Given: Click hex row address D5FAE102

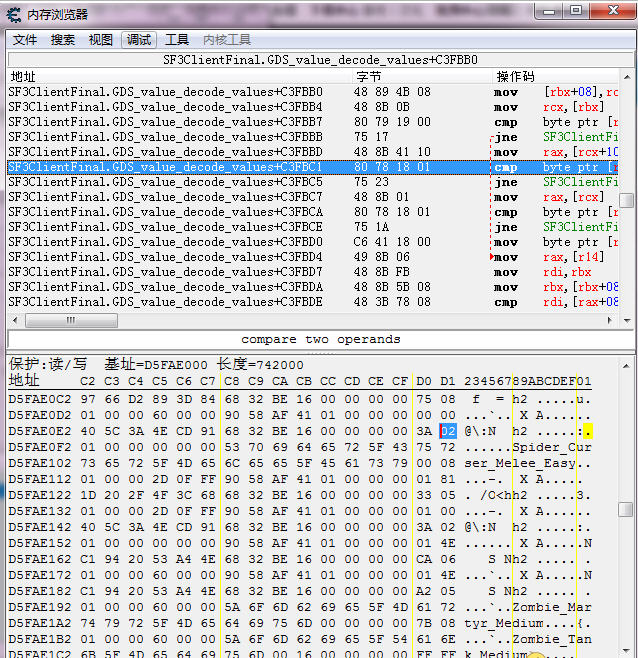Looking at the screenshot, I should 40,463.
